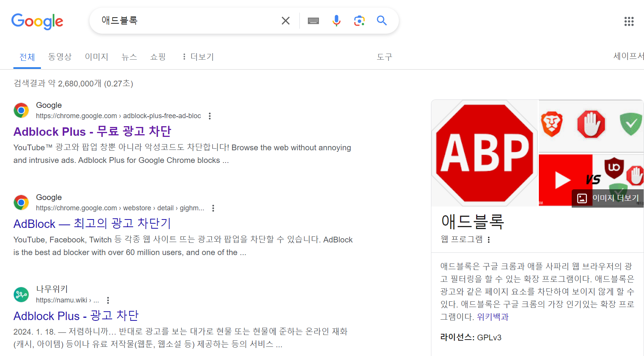Open AdBlock — 최고의 광고 차단기 link
The image size is (644, 356).
pyautogui.click(x=92, y=223)
